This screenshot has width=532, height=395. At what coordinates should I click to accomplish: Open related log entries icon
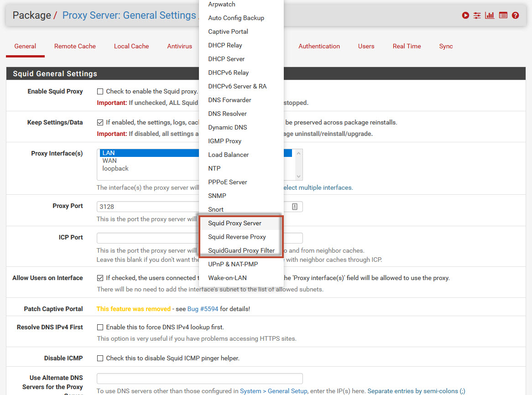(x=503, y=15)
